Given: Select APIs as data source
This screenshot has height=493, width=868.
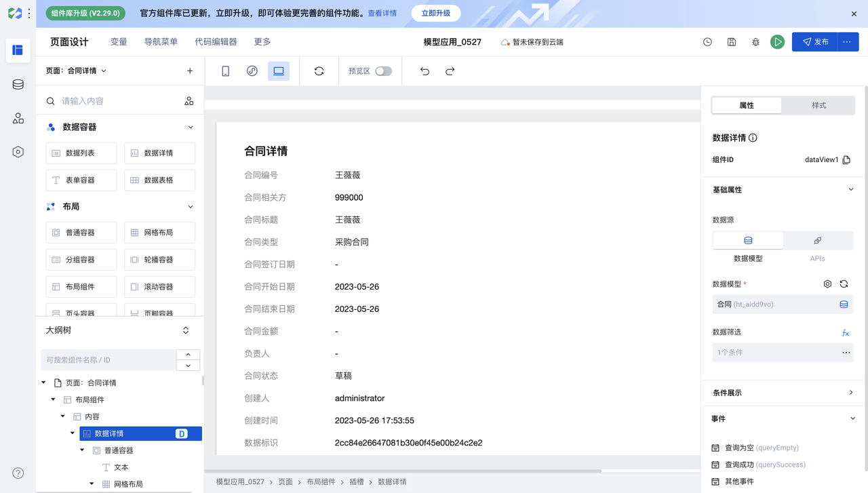Looking at the screenshot, I should coord(818,241).
